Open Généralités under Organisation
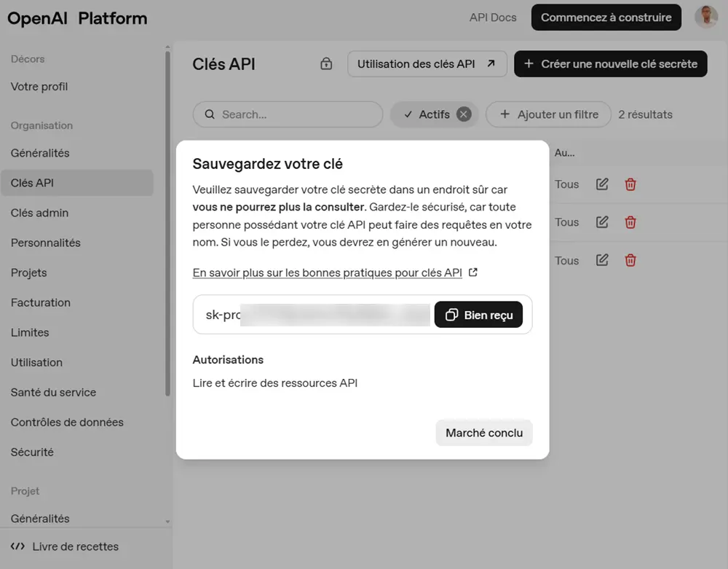Image resolution: width=728 pixels, height=569 pixels. point(40,153)
